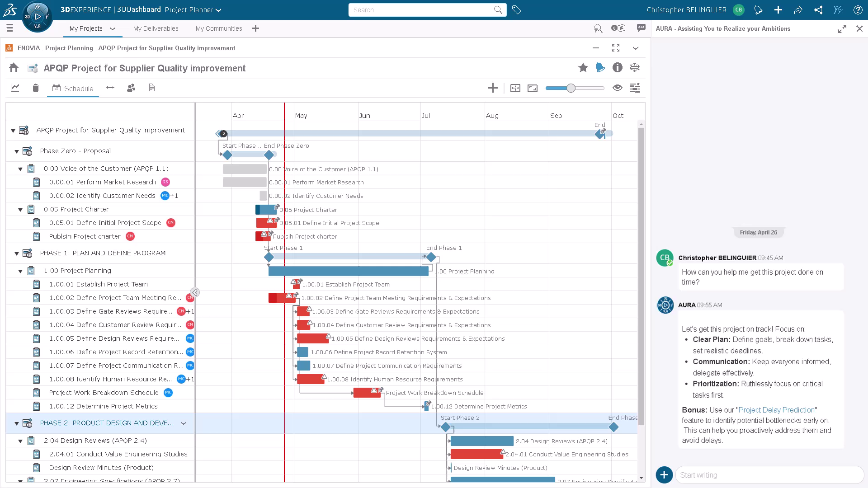The image size is (868, 488).
Task: Click the trash delete icon in toolbar
Action: click(36, 88)
